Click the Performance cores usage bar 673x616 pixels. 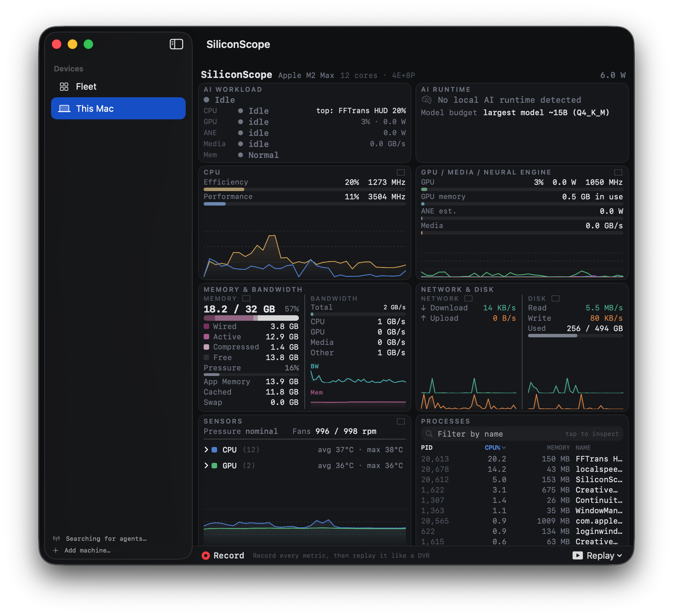305,204
